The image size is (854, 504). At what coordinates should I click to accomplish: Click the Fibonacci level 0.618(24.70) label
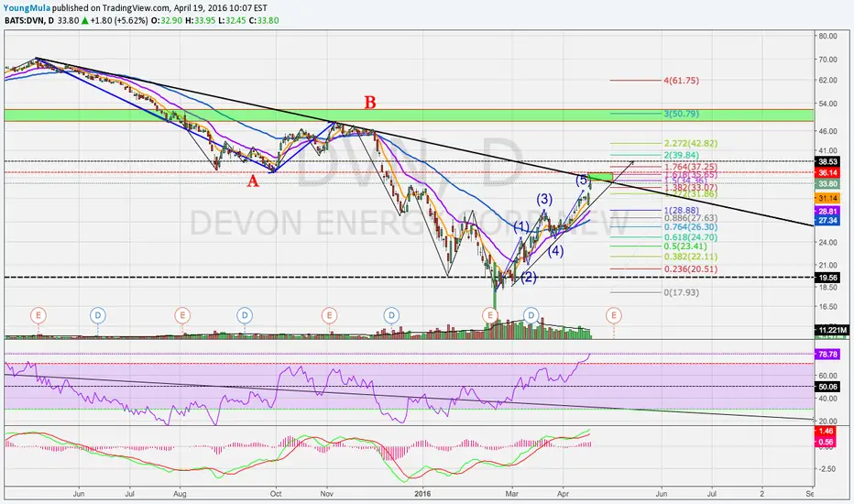691,237
